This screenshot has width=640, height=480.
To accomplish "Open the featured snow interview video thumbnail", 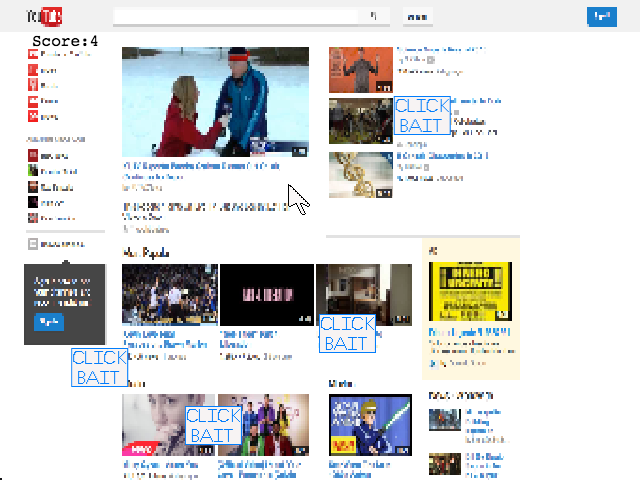I will 216,102.
